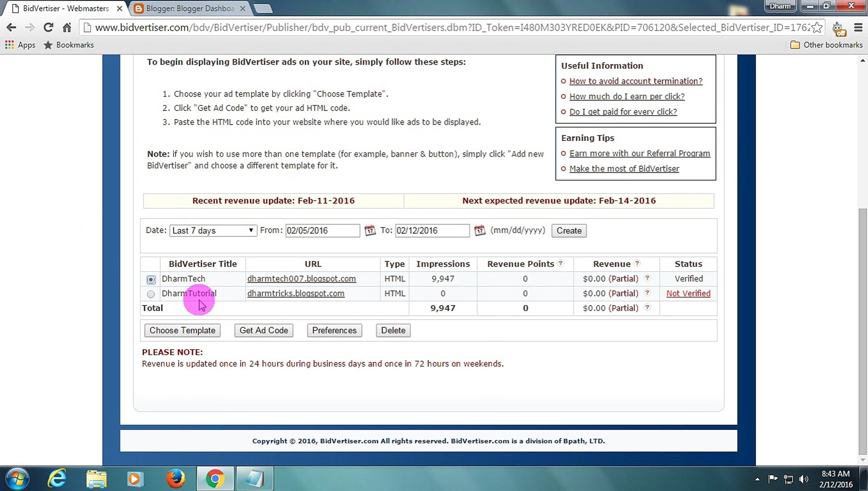Show help for Revenue Points column
Image resolution: width=868 pixels, height=491 pixels.
(560, 263)
